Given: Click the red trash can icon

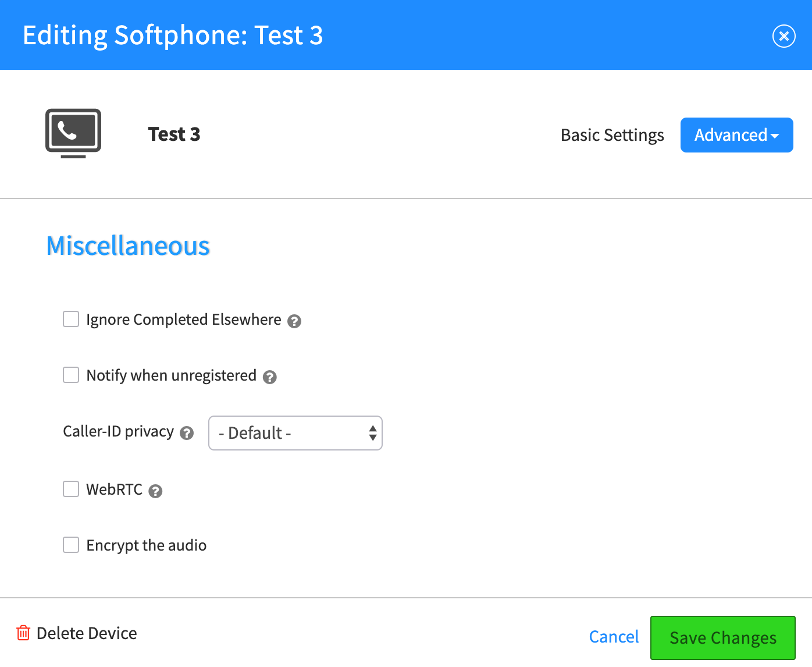Looking at the screenshot, I should [23, 633].
